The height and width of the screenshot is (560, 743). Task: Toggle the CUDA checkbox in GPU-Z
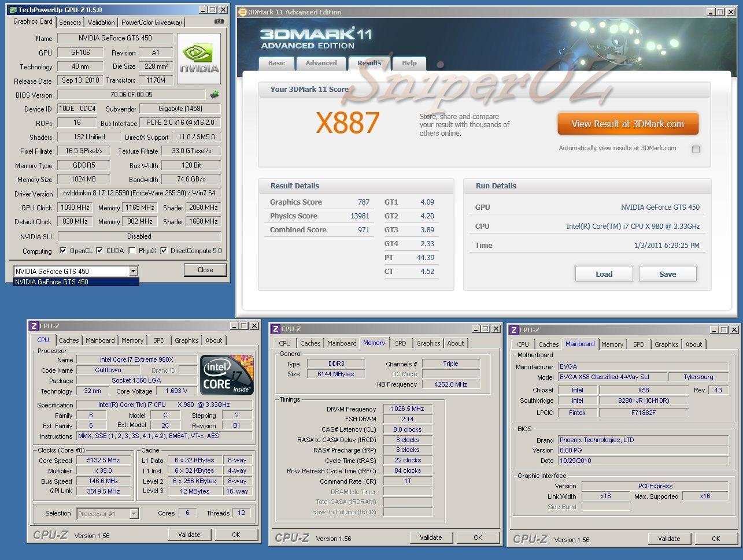pos(100,251)
